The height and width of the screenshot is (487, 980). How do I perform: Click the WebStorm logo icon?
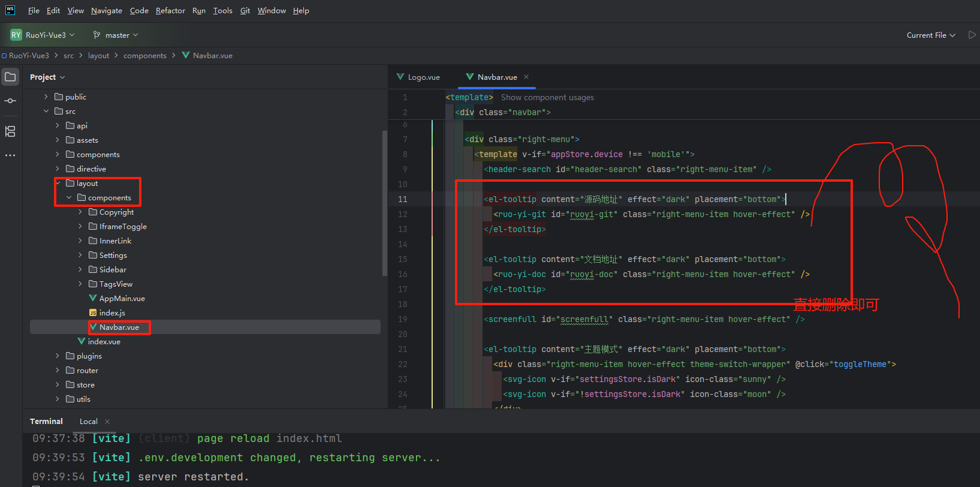pyautogui.click(x=10, y=10)
